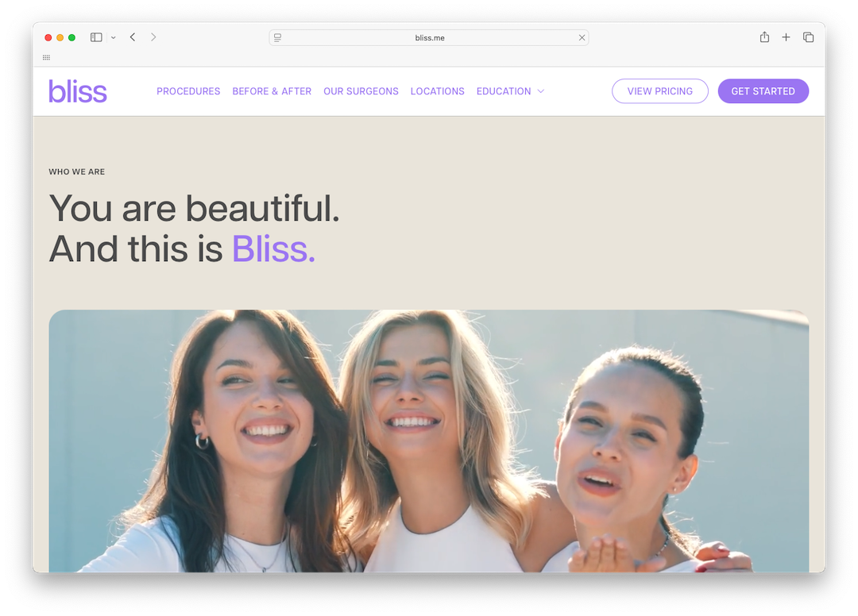Go forward with the forward arrow
The height and width of the screenshot is (616, 858).
153,37
